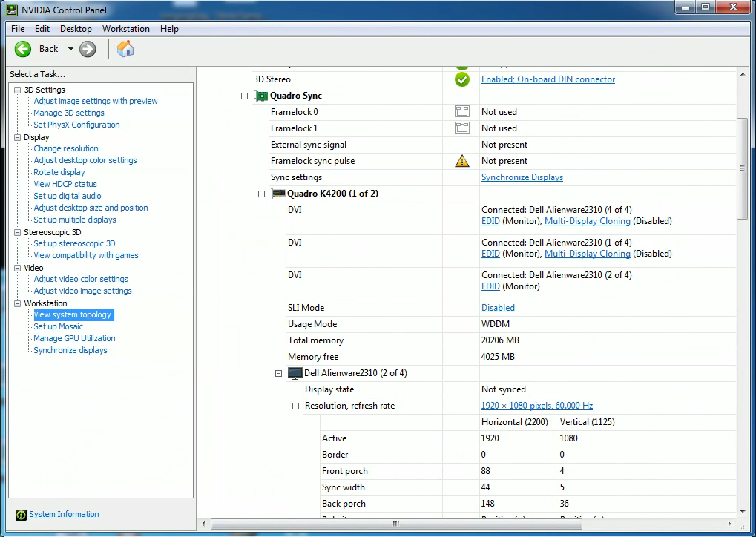Click the scroll right arrow button
This screenshot has height=537, width=756.
(729, 524)
